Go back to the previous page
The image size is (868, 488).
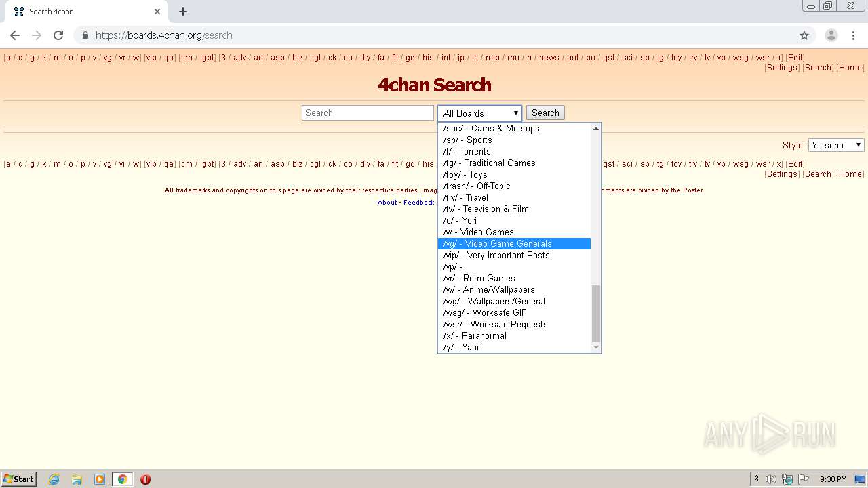pyautogui.click(x=15, y=35)
